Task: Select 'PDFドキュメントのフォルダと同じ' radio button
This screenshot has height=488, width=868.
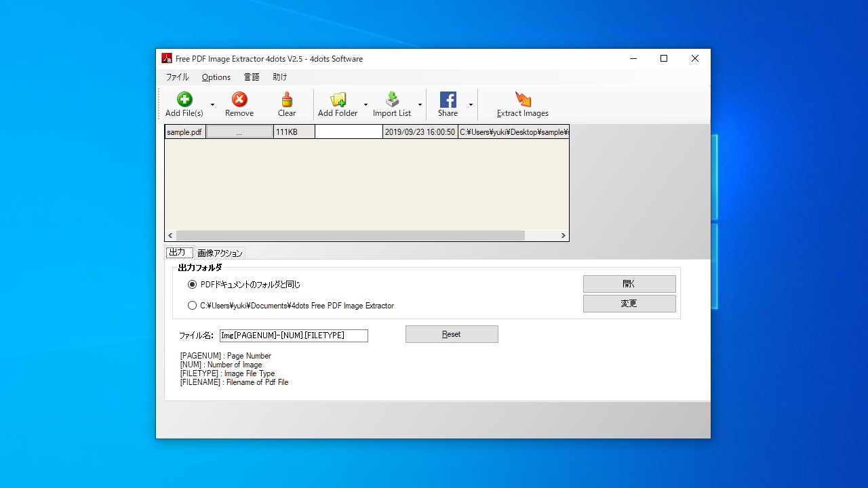Action: 192,285
